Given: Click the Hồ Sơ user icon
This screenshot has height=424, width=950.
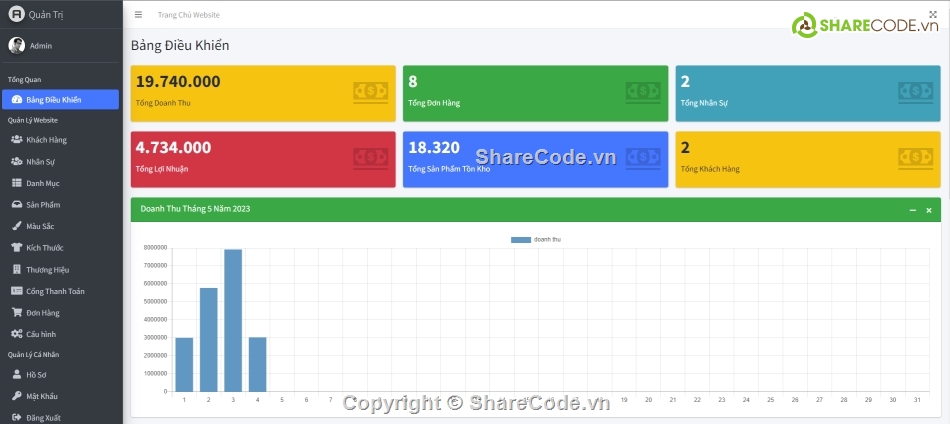Looking at the screenshot, I should 16,375.
